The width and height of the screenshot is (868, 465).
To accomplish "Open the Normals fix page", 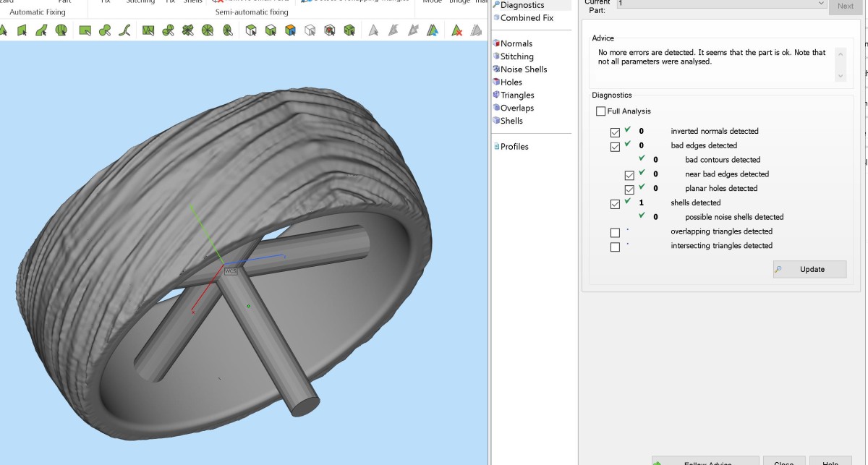I will click(x=516, y=43).
